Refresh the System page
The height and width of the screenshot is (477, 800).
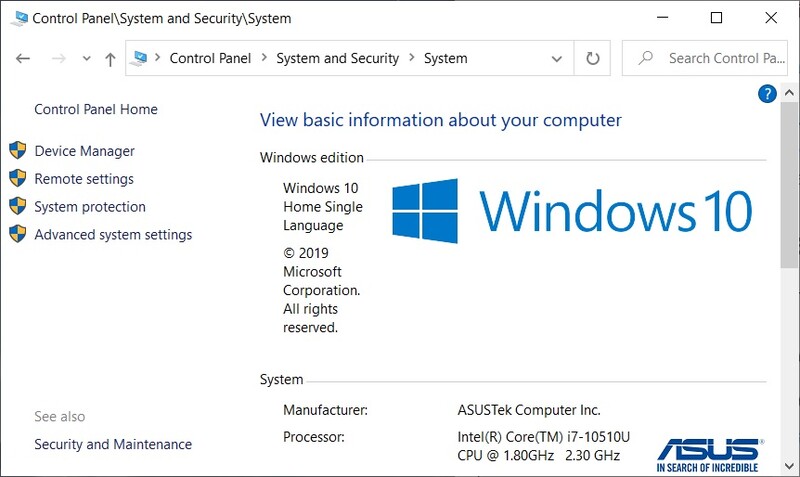592,58
